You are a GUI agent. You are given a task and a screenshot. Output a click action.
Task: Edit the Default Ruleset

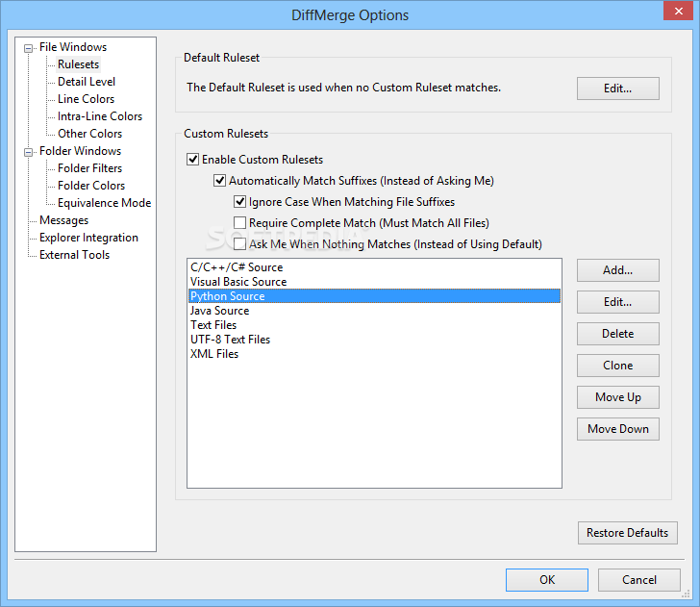[x=618, y=89]
